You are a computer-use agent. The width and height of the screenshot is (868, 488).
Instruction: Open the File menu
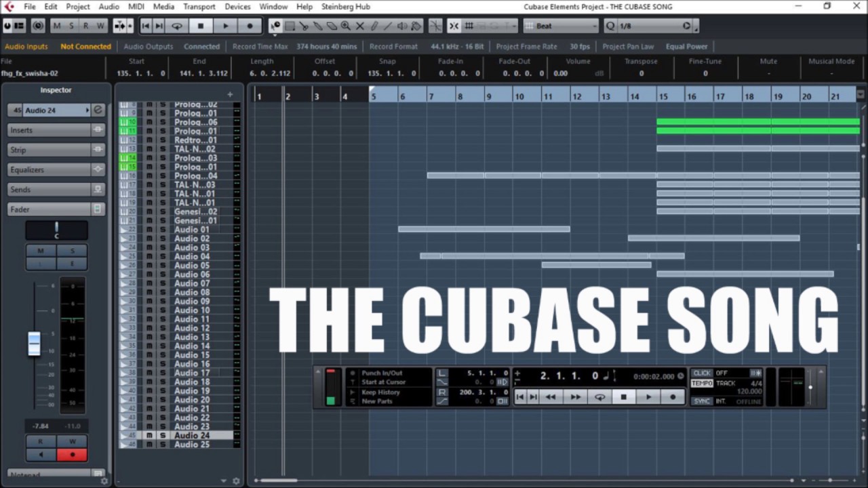30,7
